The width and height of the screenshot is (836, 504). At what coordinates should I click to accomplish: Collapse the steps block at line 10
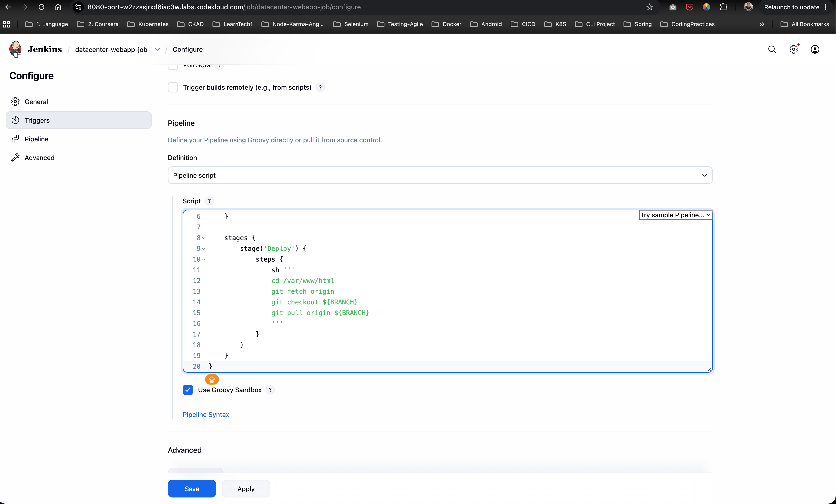click(x=204, y=259)
